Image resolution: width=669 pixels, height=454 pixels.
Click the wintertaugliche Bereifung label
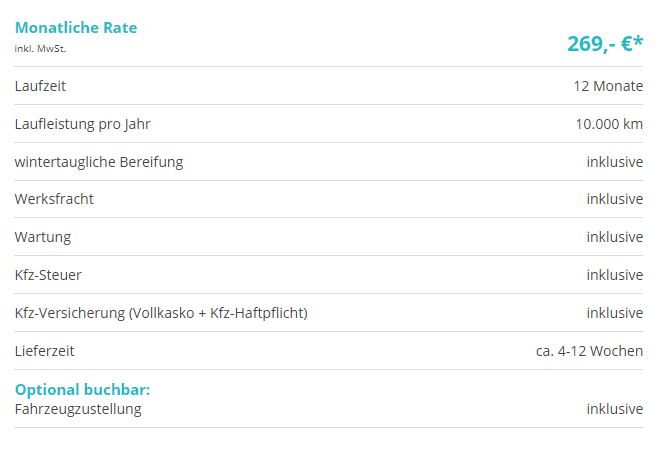pyautogui.click(x=99, y=162)
